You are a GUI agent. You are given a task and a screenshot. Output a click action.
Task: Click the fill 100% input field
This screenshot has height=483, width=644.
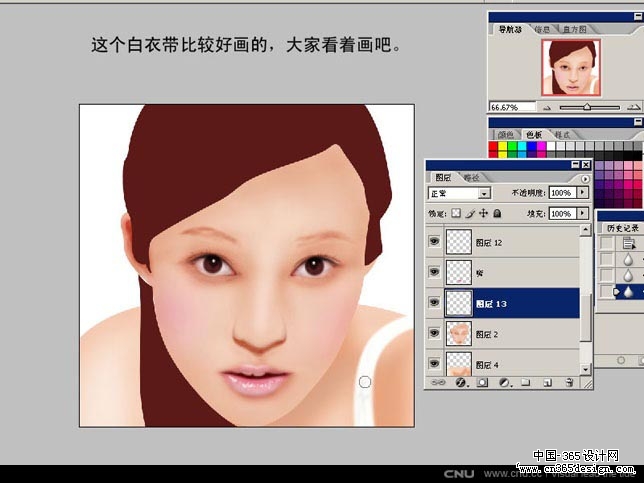tap(563, 213)
